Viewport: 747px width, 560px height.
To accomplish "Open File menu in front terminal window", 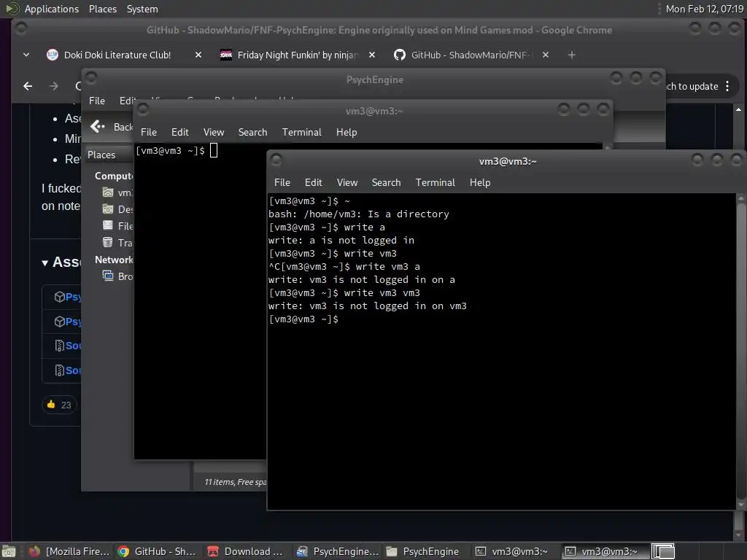I will click(x=282, y=183).
